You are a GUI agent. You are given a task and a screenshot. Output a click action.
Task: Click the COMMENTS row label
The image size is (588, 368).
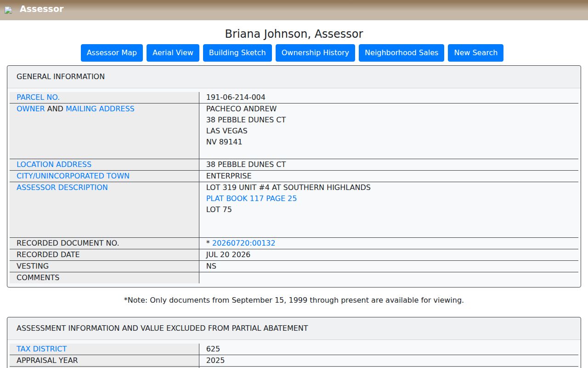tap(38, 278)
